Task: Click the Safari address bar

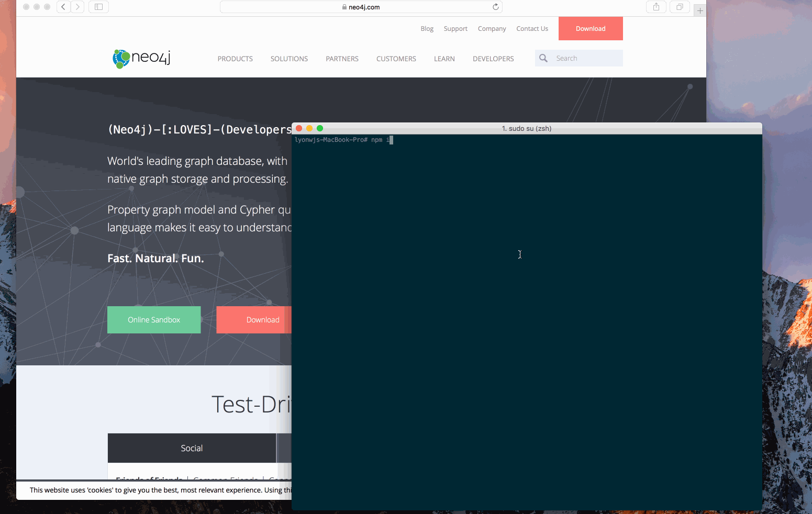Action: coord(361,7)
